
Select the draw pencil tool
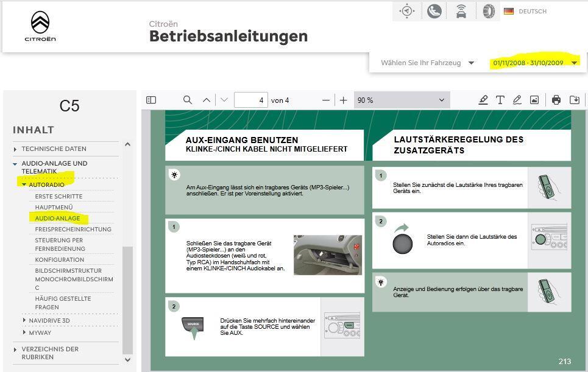517,100
